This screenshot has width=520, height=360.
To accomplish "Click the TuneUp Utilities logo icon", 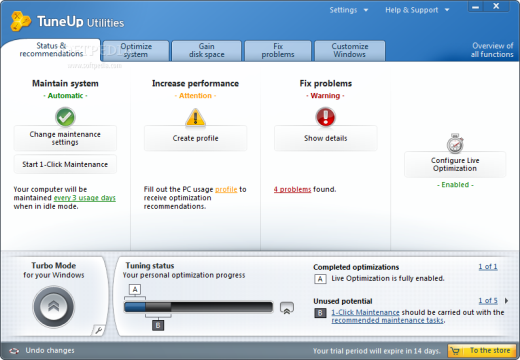I will 20,21.
